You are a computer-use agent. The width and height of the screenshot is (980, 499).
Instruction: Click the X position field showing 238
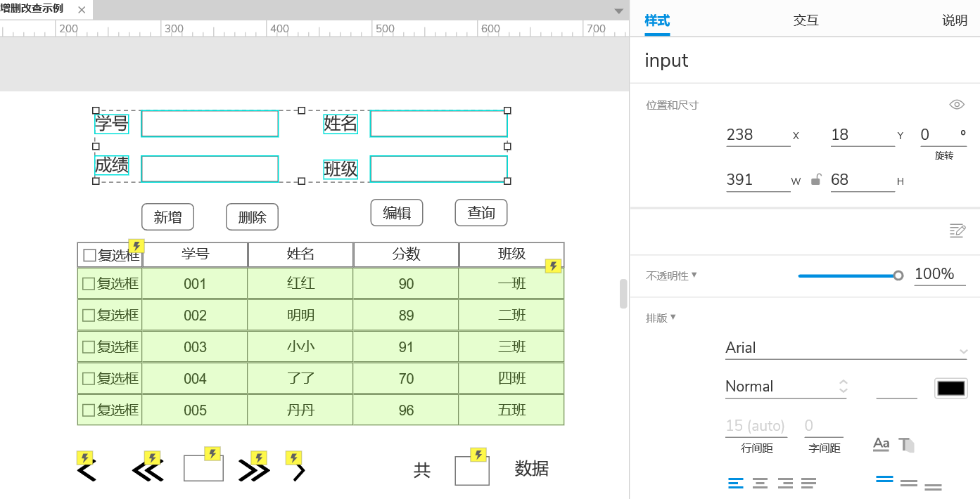758,135
